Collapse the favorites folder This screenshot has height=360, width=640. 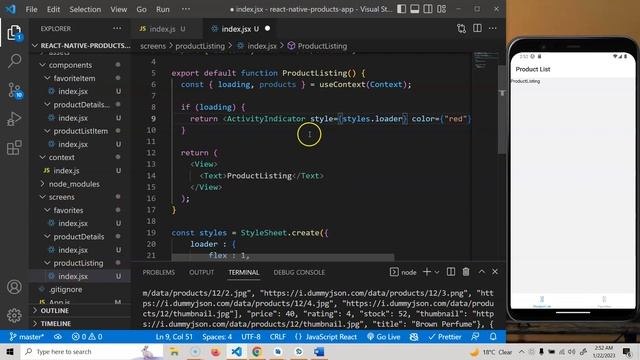click(x=80, y=210)
